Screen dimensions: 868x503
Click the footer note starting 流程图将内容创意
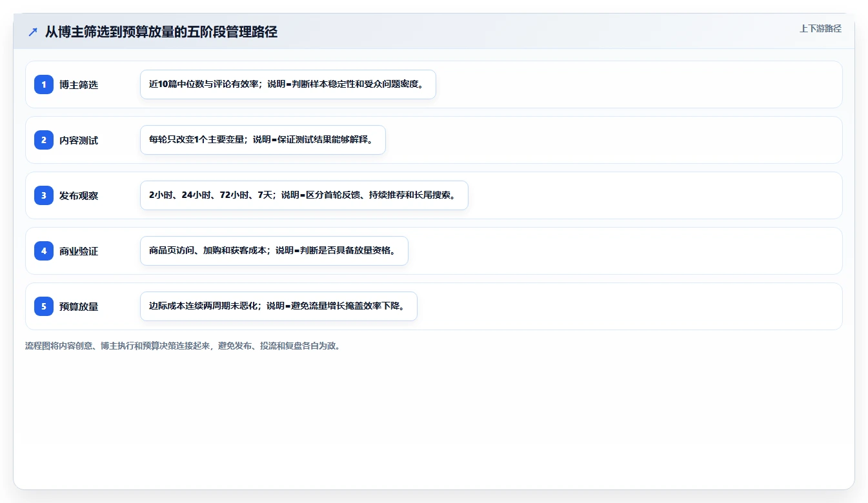tap(185, 346)
